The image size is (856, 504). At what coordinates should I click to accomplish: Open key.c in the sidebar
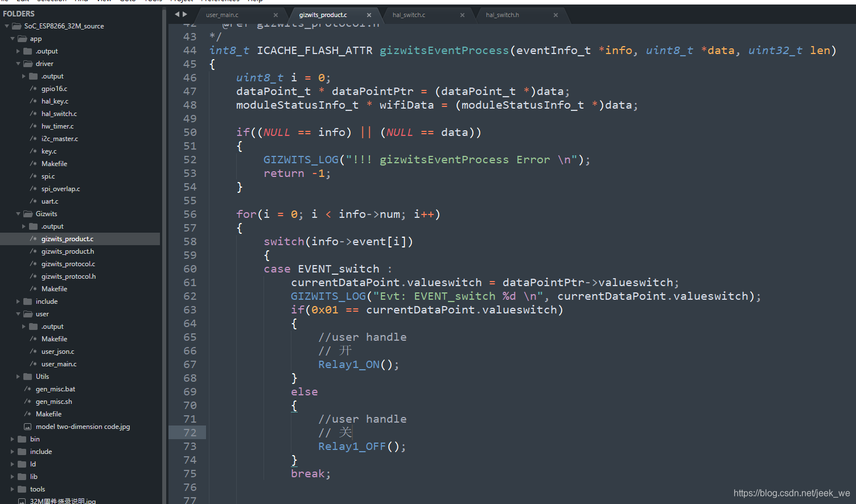point(49,151)
